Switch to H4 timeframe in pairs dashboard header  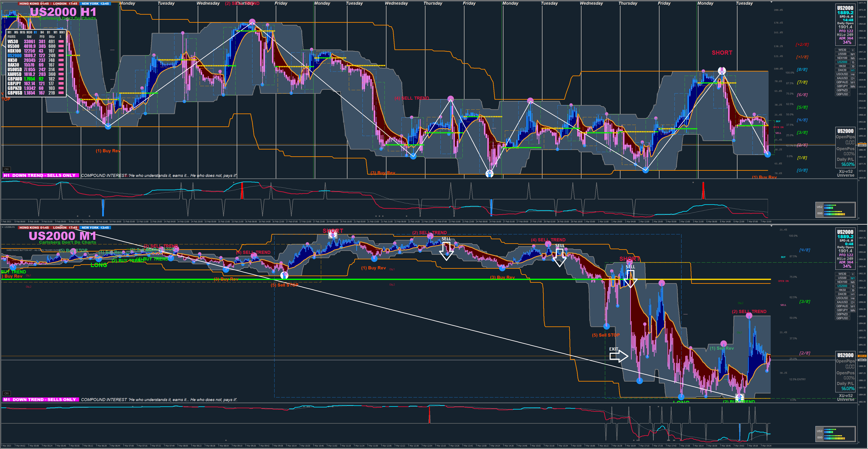point(42,32)
